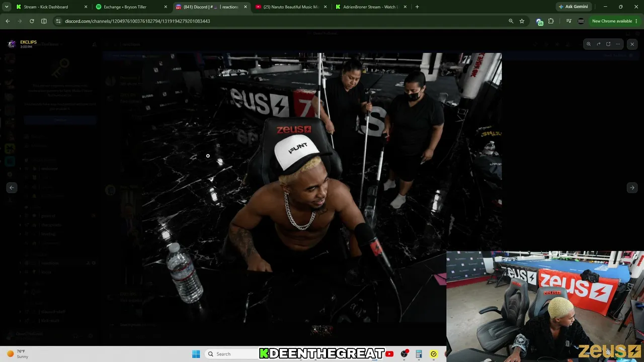Click the EKCLIPS username

pyautogui.click(x=28, y=42)
